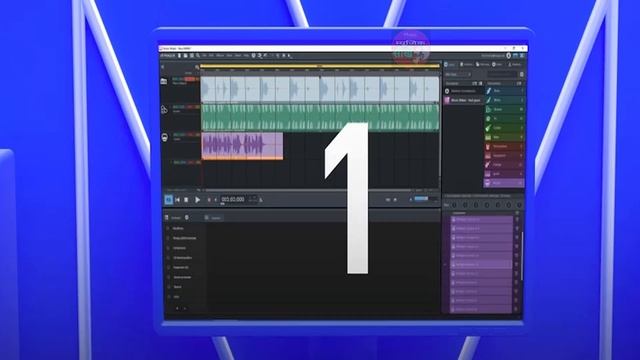
Task: Click the second track's instrument icon
Action: [x=164, y=109]
